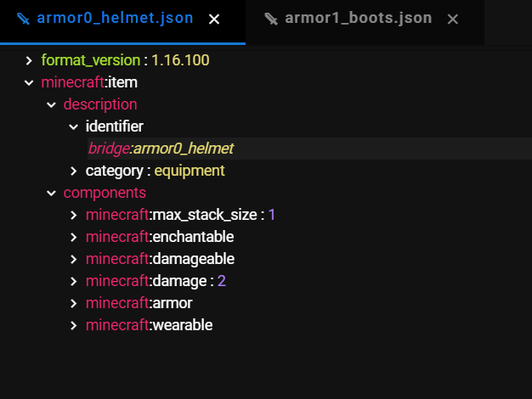
Task: Select the minecraft:damage : 2 entry
Action: pos(156,281)
